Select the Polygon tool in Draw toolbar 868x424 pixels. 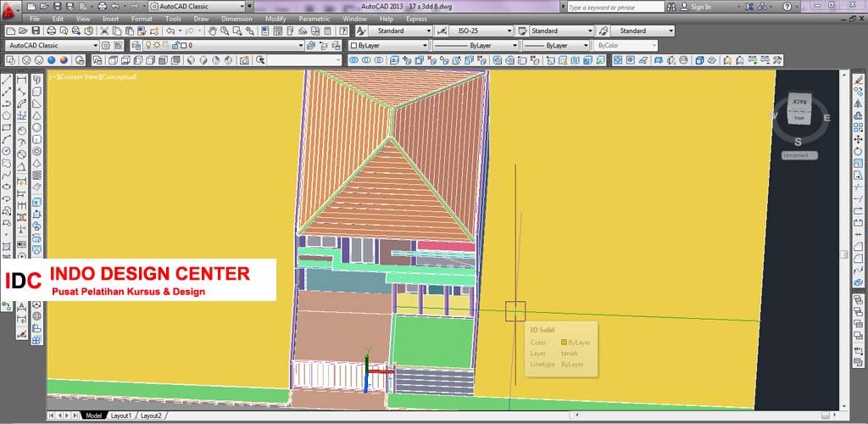7,115
